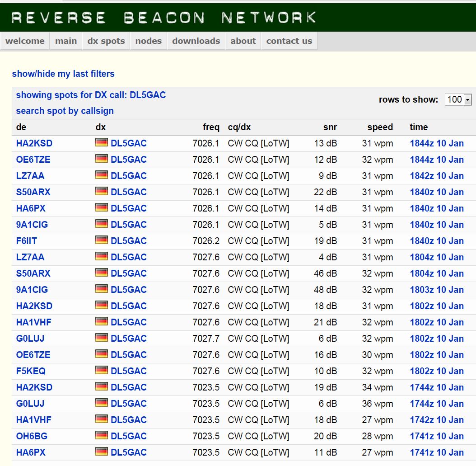Click showing spots for DX call: DL5GAC

(91, 95)
